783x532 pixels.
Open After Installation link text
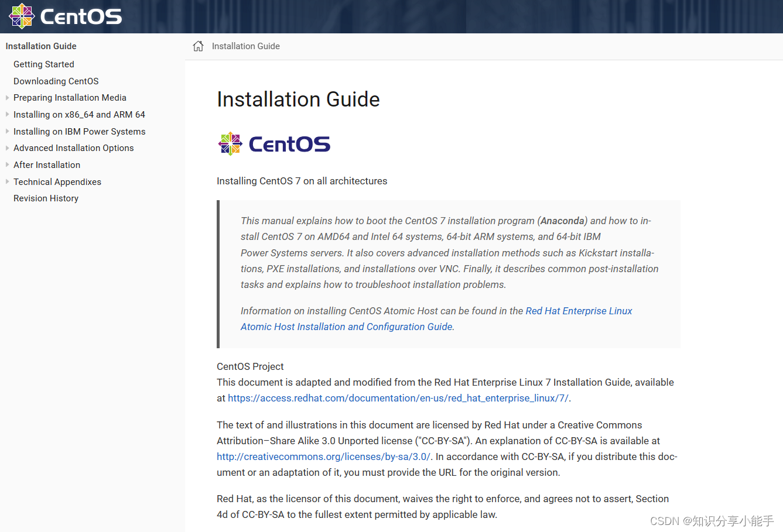coord(47,165)
